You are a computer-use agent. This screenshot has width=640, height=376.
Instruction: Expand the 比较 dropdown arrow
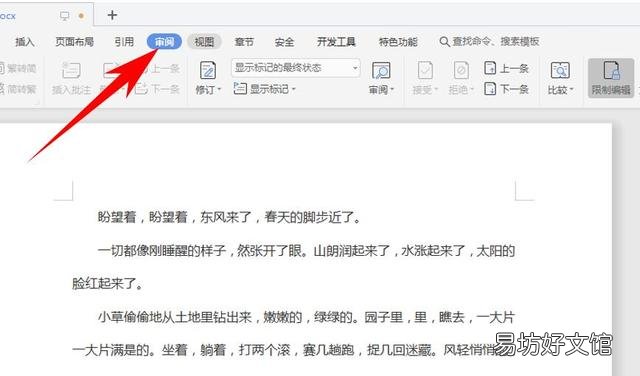tap(571, 89)
